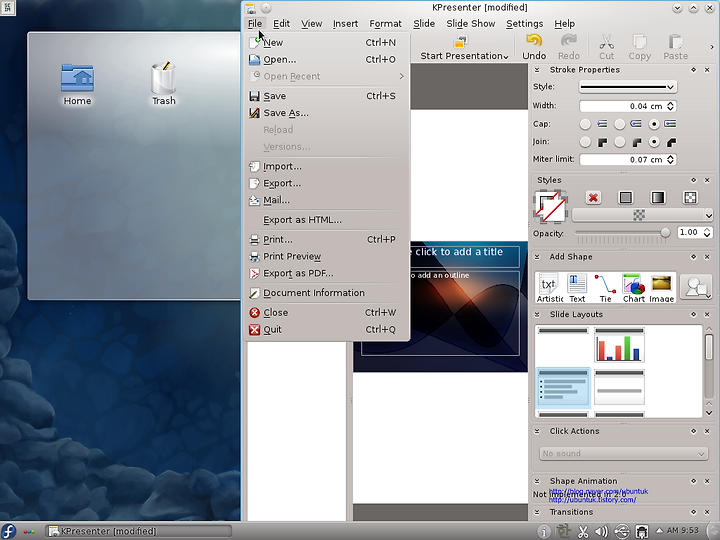Click the Opacity value stepper
This screenshot has width=720, height=540.
pyautogui.click(x=707, y=233)
